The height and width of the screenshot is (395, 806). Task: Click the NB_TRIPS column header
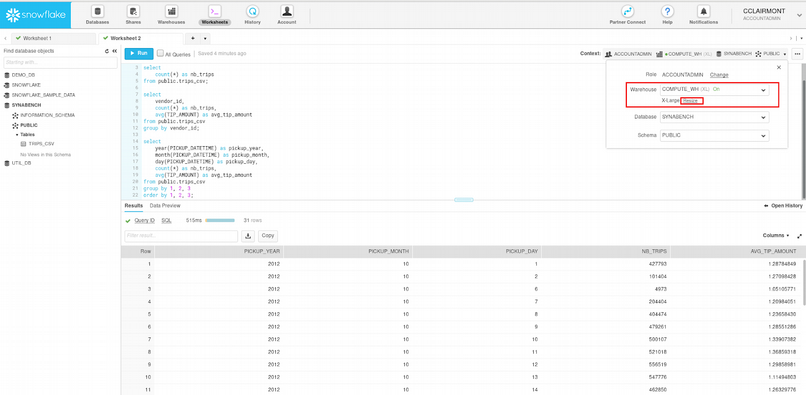point(606,252)
